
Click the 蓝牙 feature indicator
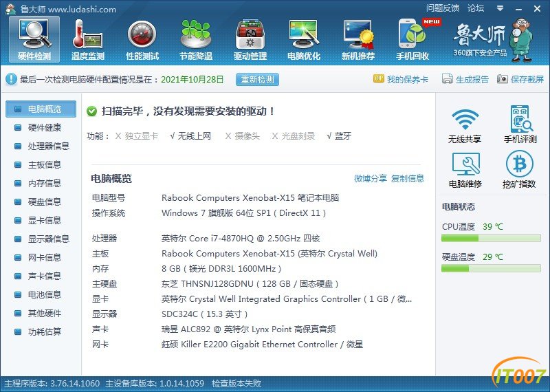tap(339, 135)
